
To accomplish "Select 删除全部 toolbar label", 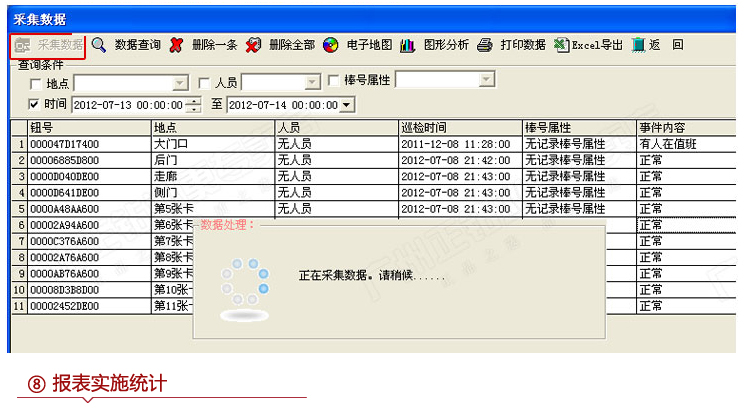I will 292,45.
